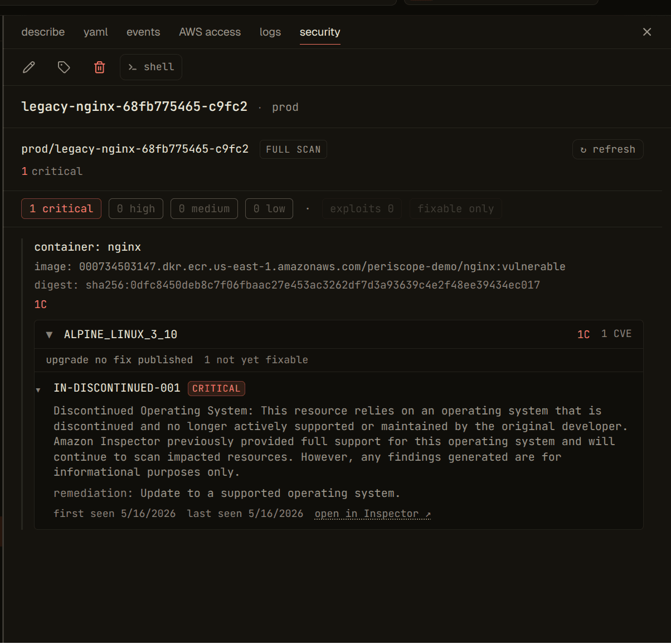Click the 1 CVE count label
The image size is (671, 644).
tap(616, 334)
